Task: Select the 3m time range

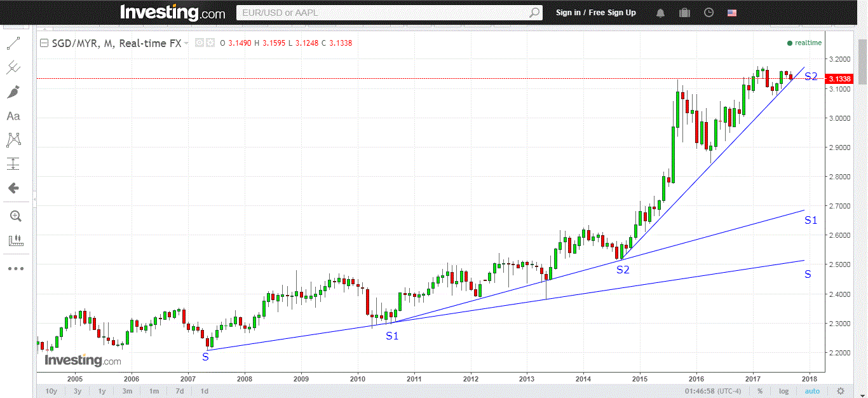Action: tap(127, 391)
